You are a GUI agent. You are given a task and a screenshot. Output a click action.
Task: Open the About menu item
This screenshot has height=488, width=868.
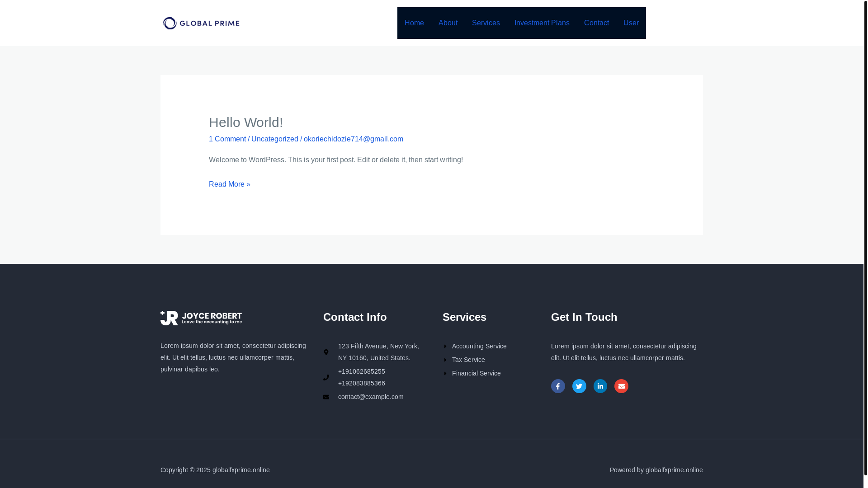[448, 23]
